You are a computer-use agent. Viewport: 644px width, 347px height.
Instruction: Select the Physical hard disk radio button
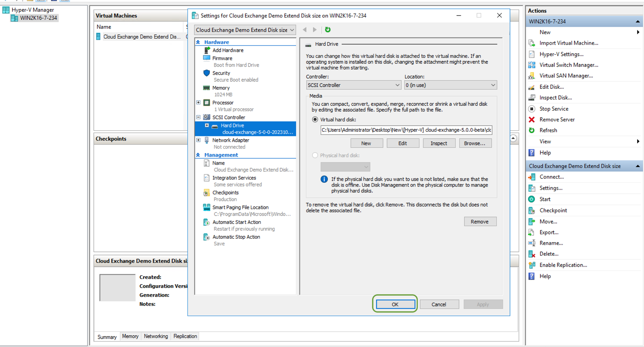(315, 155)
